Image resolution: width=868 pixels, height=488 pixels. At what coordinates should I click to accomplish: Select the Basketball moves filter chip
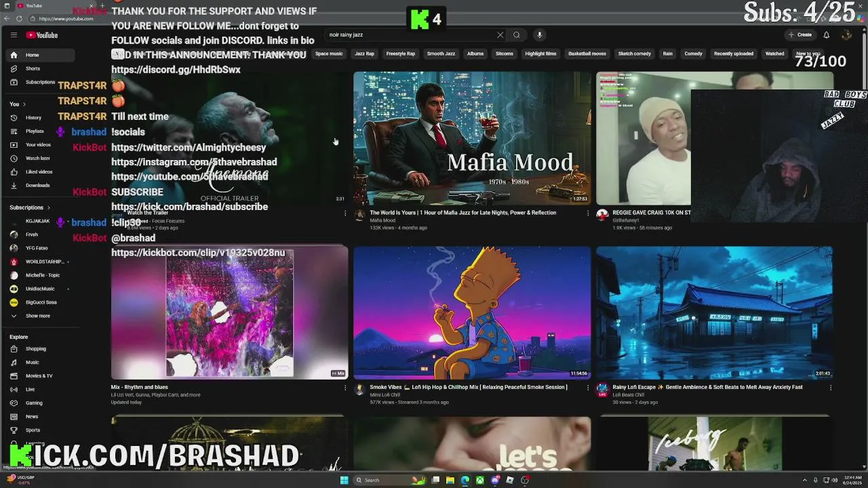click(x=587, y=54)
